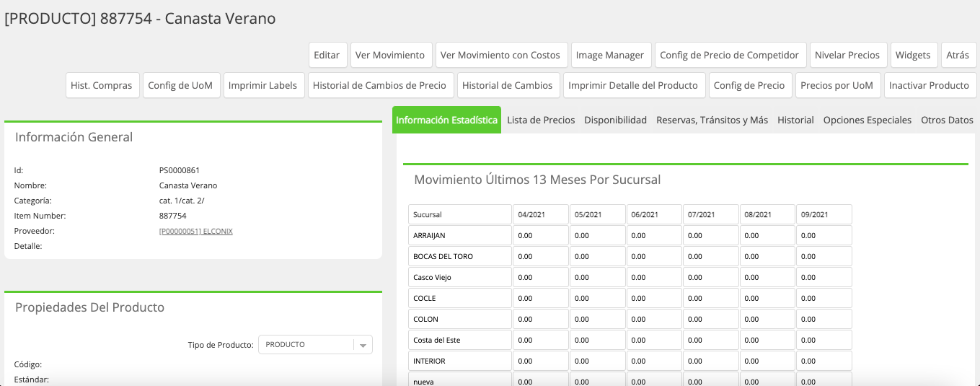Click INTERIOR 08/2021 value cell

click(x=767, y=361)
